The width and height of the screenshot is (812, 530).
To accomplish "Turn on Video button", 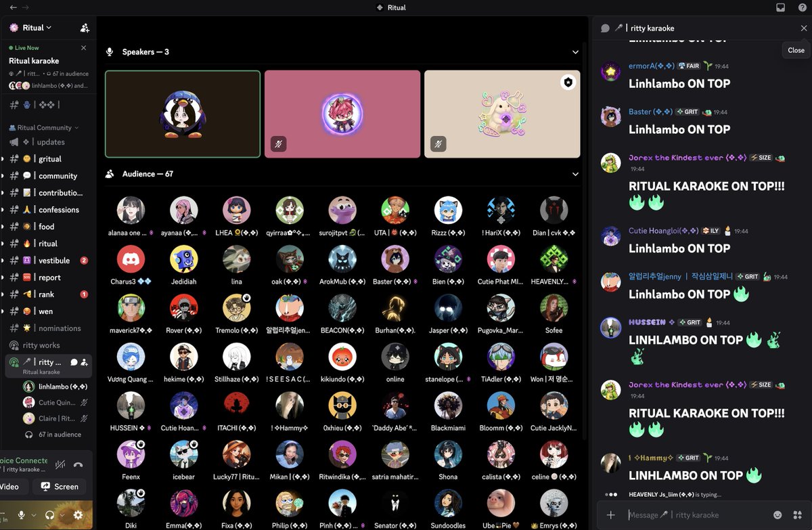I will [x=14, y=486].
